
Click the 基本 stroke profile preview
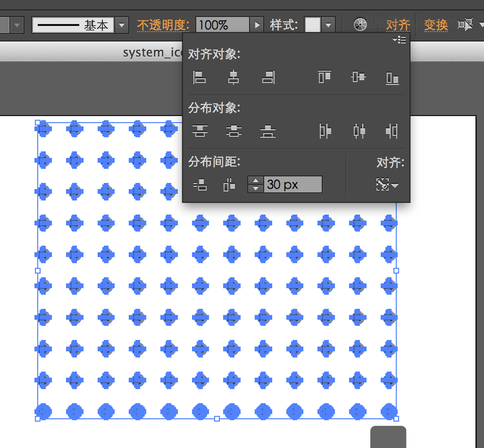73,25
